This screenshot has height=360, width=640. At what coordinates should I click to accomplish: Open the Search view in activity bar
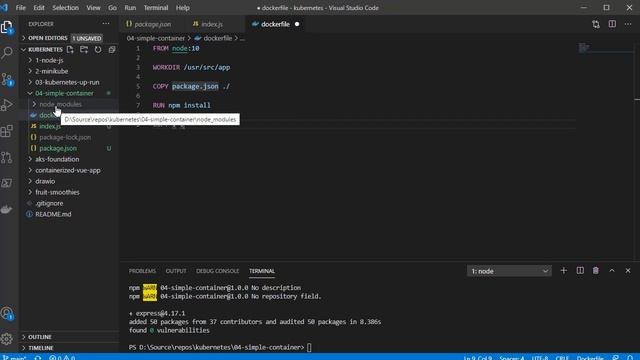(7, 53)
